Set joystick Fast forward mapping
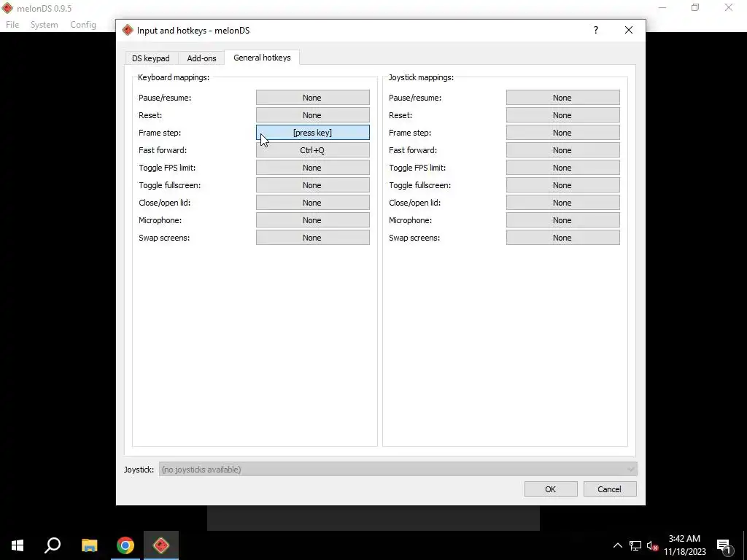The image size is (747, 560). pos(562,150)
